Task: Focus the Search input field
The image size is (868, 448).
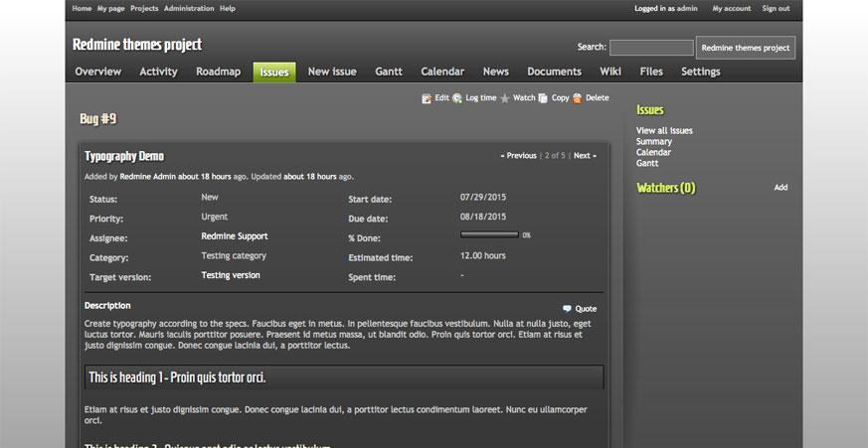Action: coord(651,48)
